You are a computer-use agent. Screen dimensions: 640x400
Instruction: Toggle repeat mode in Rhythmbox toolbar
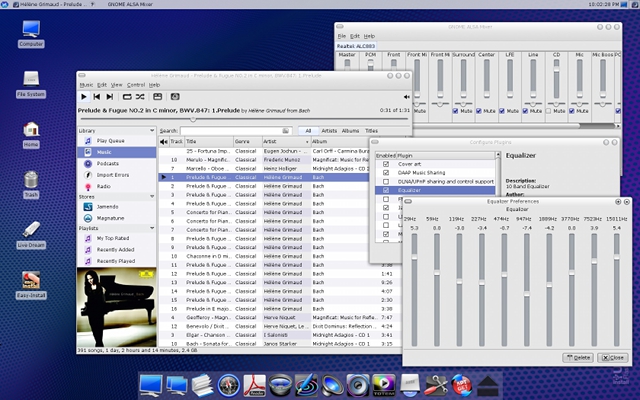[127, 97]
